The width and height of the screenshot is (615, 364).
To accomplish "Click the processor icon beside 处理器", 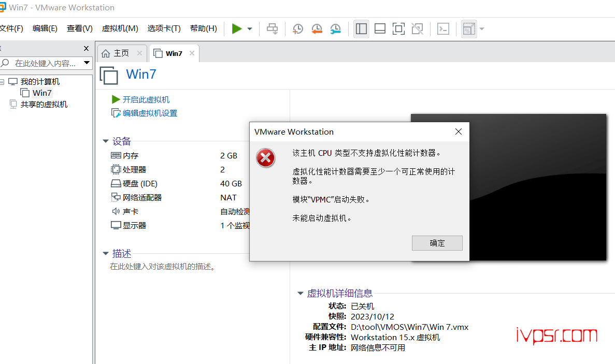I will (x=116, y=170).
